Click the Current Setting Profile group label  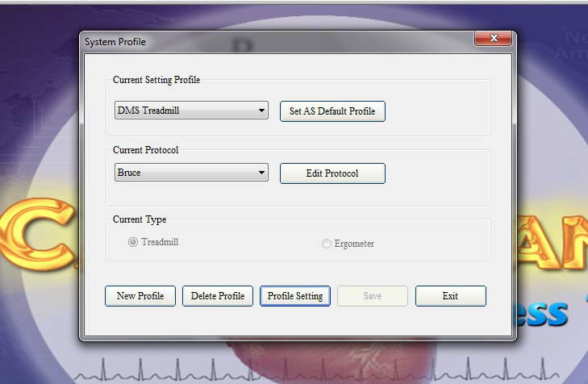156,80
